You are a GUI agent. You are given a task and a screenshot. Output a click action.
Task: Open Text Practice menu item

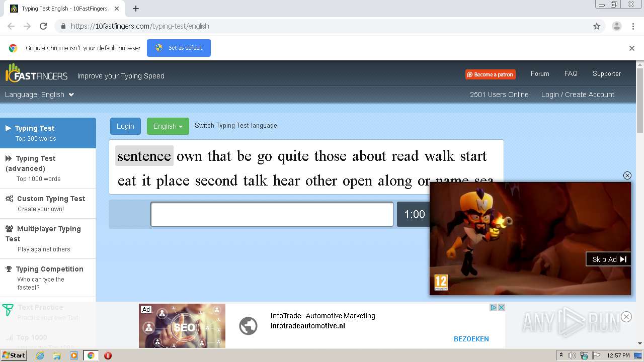[48, 312]
